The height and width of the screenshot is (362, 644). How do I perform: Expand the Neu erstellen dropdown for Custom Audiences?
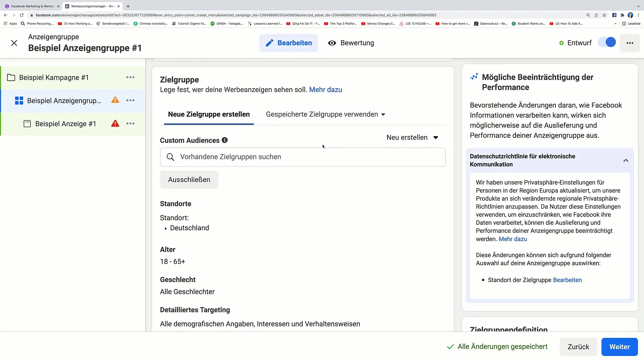tap(413, 137)
